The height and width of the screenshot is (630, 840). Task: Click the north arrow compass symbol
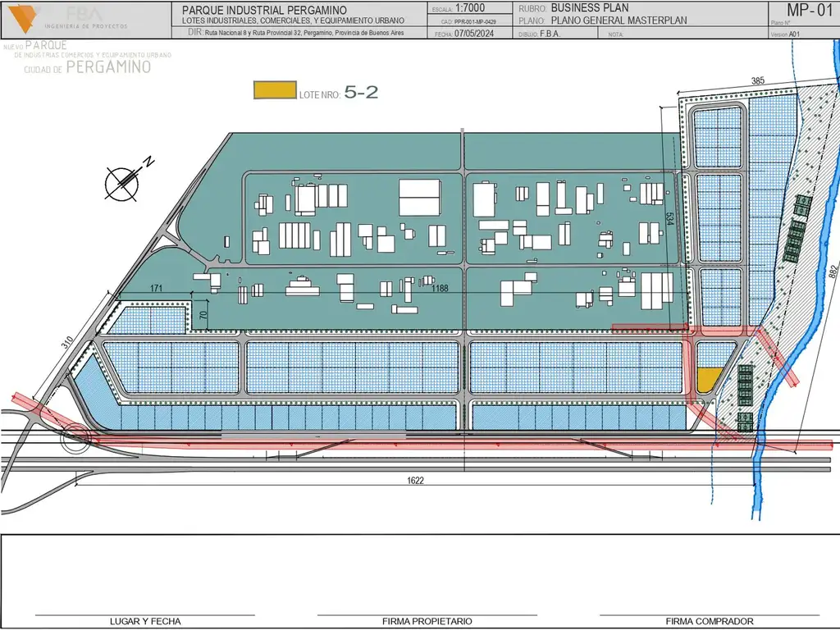pyautogui.click(x=122, y=182)
